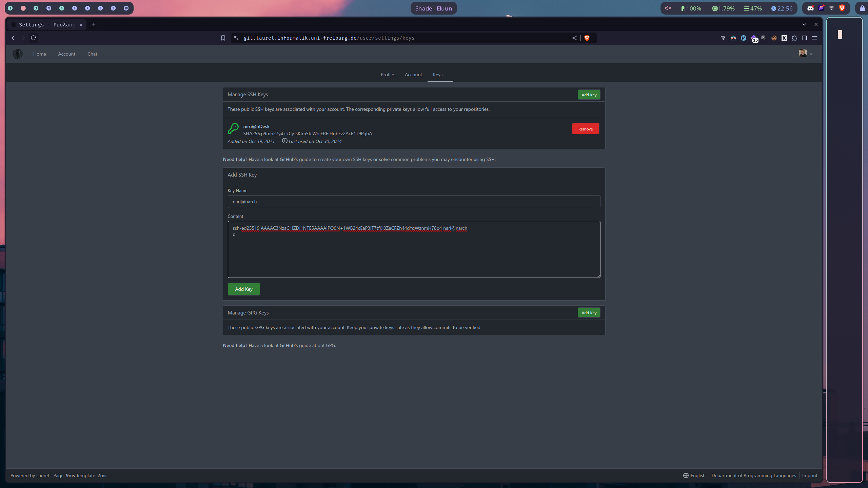Open the extensions puzzle icon
This screenshot has height=488, width=868.
794,38
